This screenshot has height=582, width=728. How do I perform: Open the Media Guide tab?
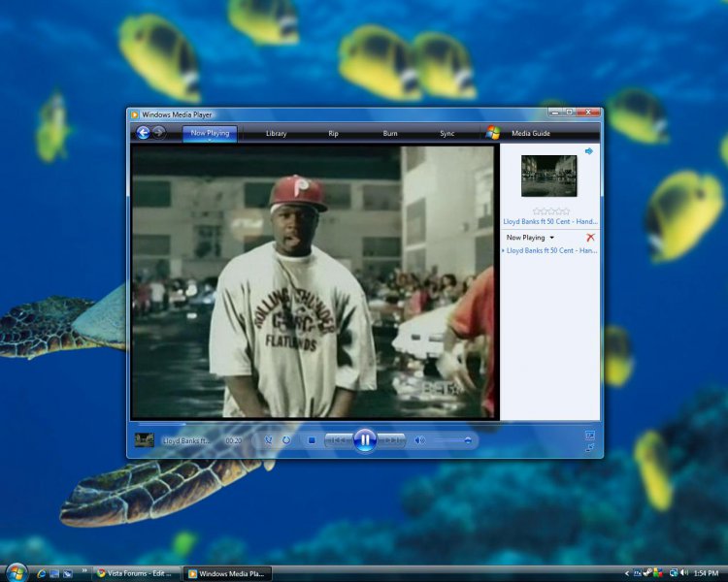tap(531, 133)
